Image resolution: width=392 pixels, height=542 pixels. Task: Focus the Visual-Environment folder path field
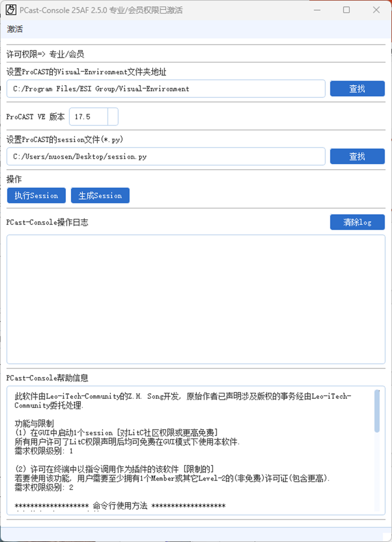click(166, 89)
